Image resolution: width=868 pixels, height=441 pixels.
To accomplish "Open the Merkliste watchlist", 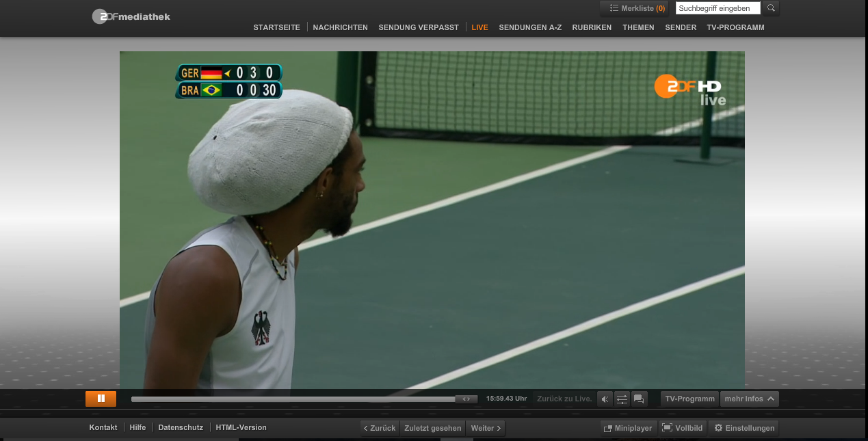I will (x=636, y=9).
